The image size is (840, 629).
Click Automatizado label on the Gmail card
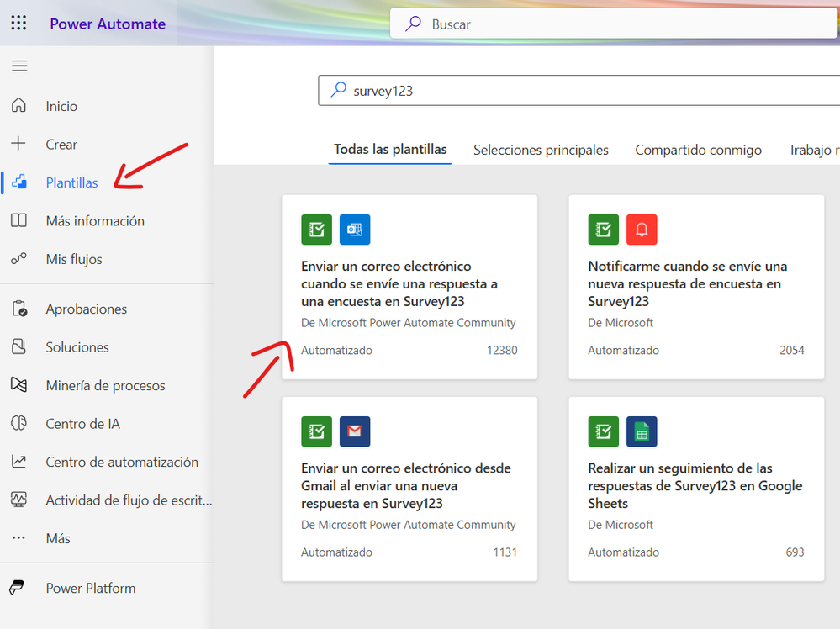(x=336, y=552)
